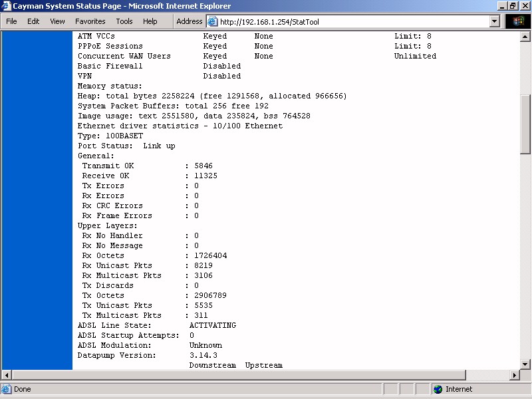Click the 'ATM VCCs' row label
The width and height of the screenshot is (532, 399).
96,36
